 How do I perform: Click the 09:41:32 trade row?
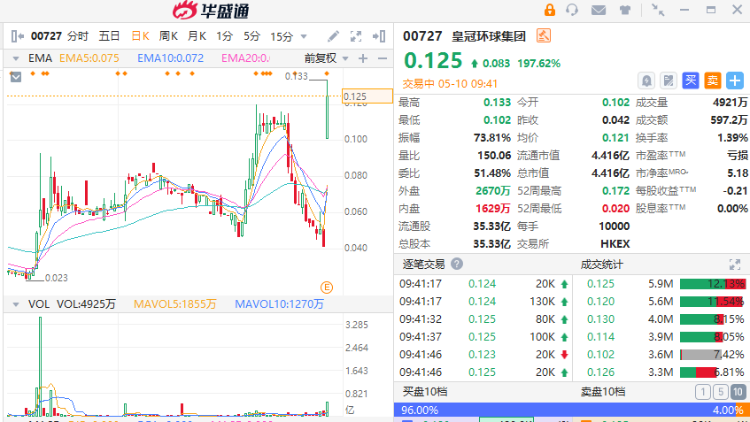click(484, 319)
